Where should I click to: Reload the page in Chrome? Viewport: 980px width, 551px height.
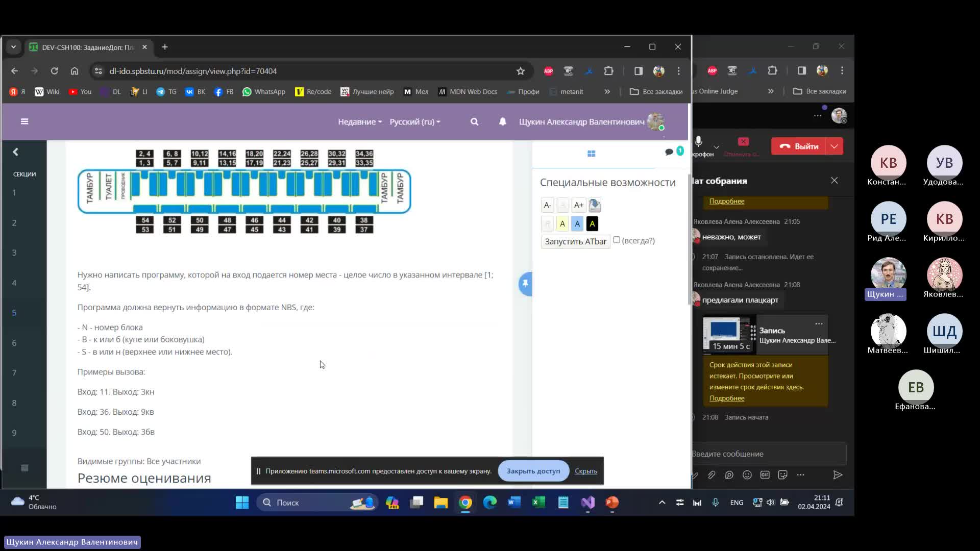point(54,71)
